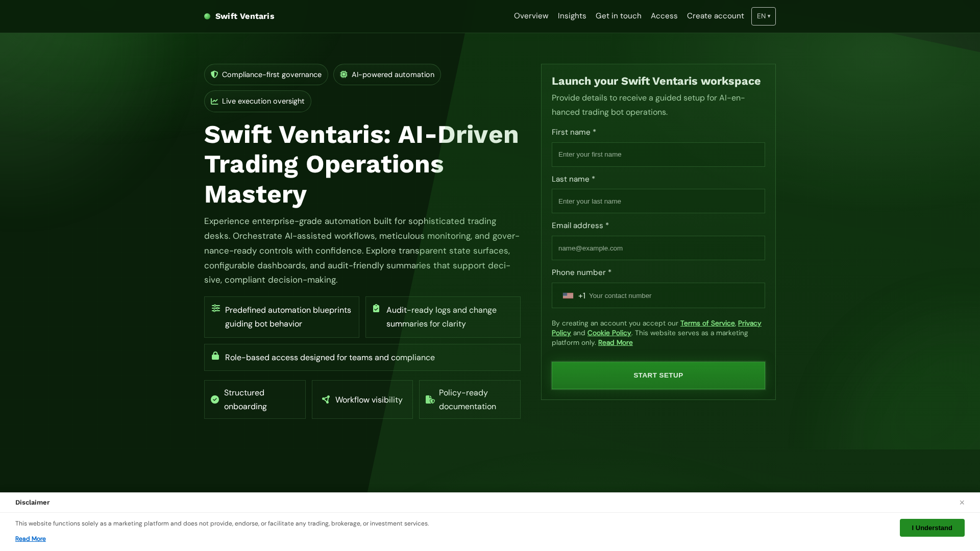The width and height of the screenshot is (980, 551).
Task: Click the Disclaimer banner title
Action: 33,503
